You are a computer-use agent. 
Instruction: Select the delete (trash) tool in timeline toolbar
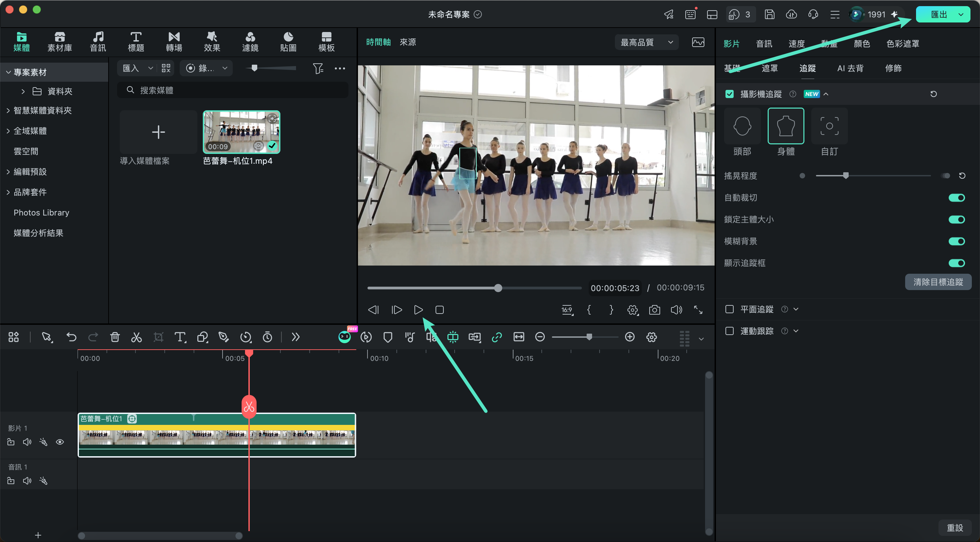point(115,337)
